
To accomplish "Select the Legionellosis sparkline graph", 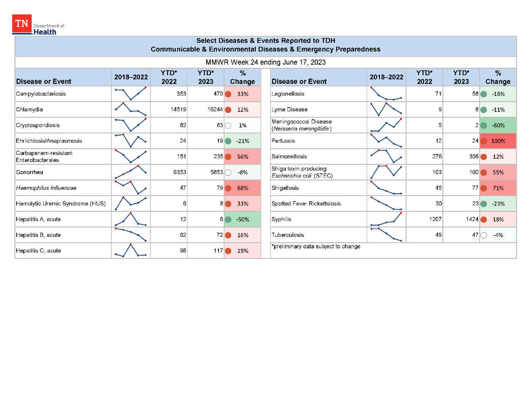I will click(386, 93).
